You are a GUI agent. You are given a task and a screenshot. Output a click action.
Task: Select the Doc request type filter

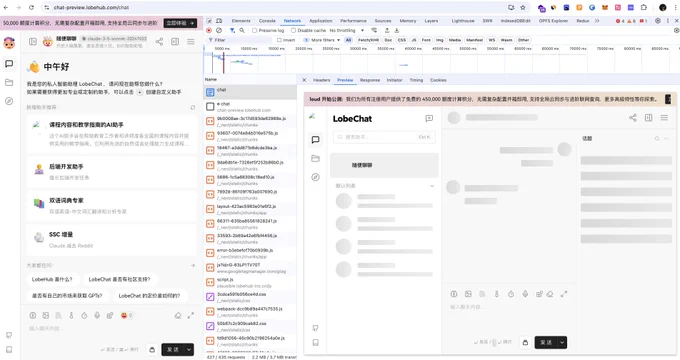point(388,40)
